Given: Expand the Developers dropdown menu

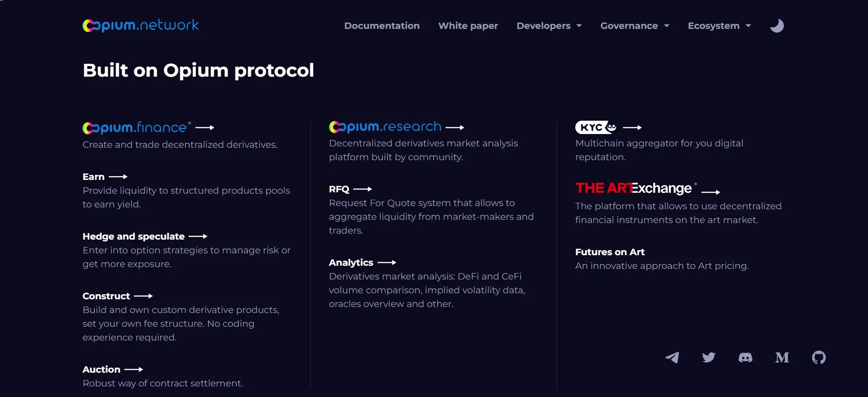Looking at the screenshot, I should [x=549, y=26].
